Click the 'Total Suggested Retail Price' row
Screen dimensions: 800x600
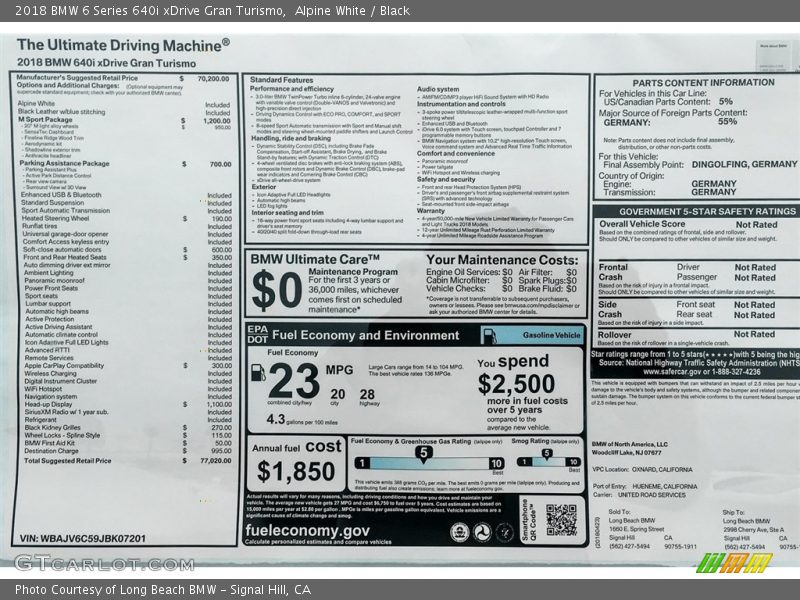coord(128,461)
